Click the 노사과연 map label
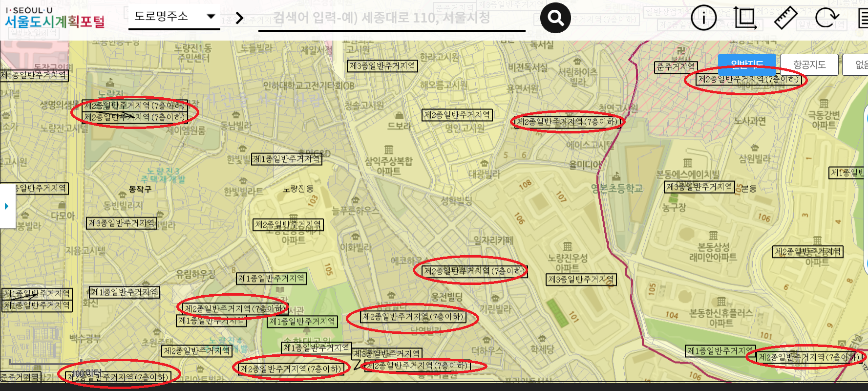The width and height of the screenshot is (868, 391). (x=749, y=121)
